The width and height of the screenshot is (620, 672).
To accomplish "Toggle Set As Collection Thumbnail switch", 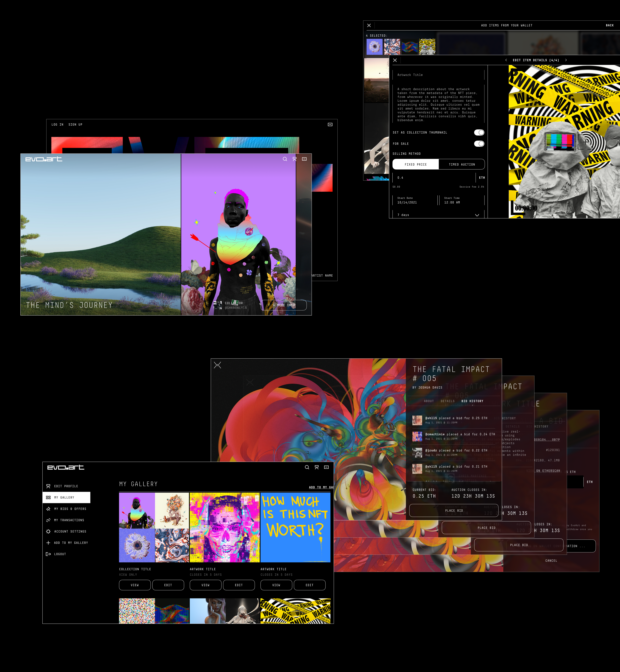I will click(479, 133).
